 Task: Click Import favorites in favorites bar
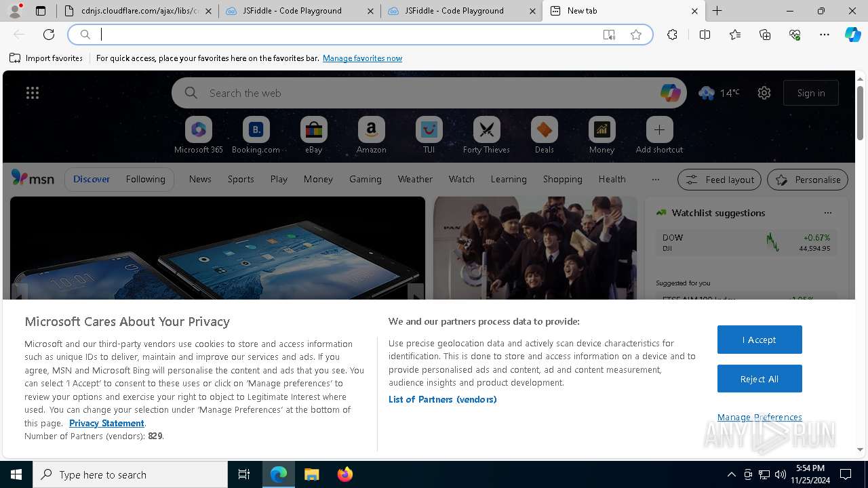[46, 58]
